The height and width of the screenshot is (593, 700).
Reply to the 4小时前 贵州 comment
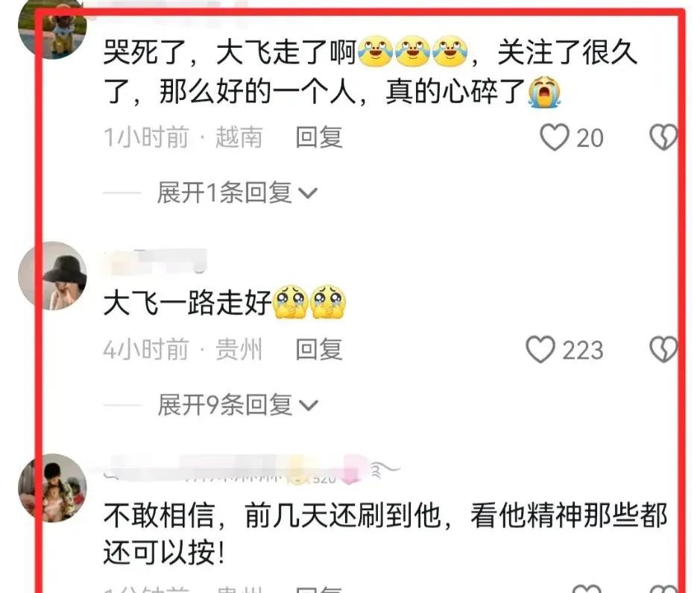pos(319,349)
